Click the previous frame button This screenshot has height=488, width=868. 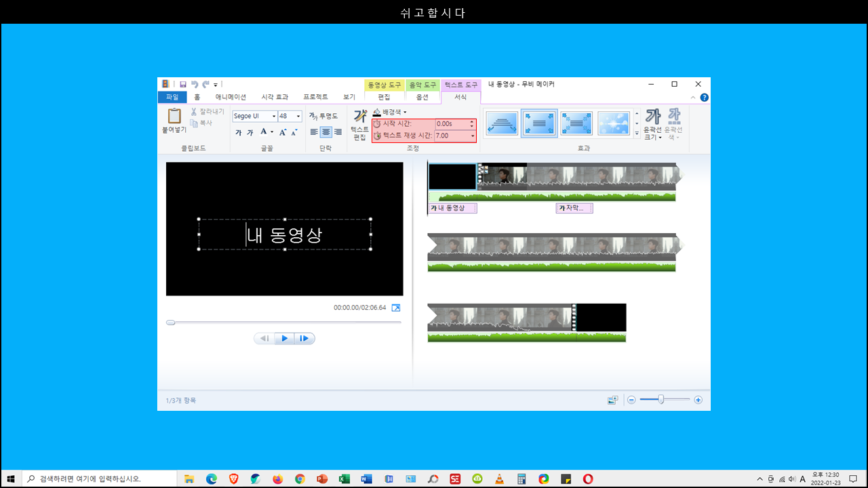click(265, 338)
